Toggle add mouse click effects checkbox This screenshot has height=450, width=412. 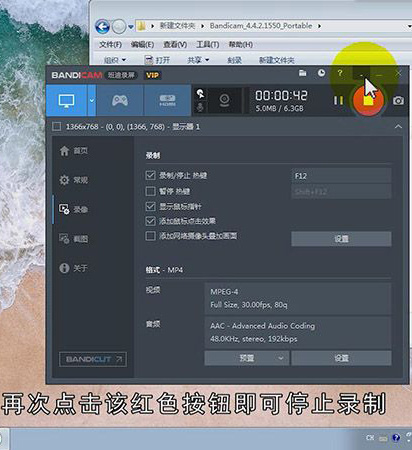(x=150, y=221)
